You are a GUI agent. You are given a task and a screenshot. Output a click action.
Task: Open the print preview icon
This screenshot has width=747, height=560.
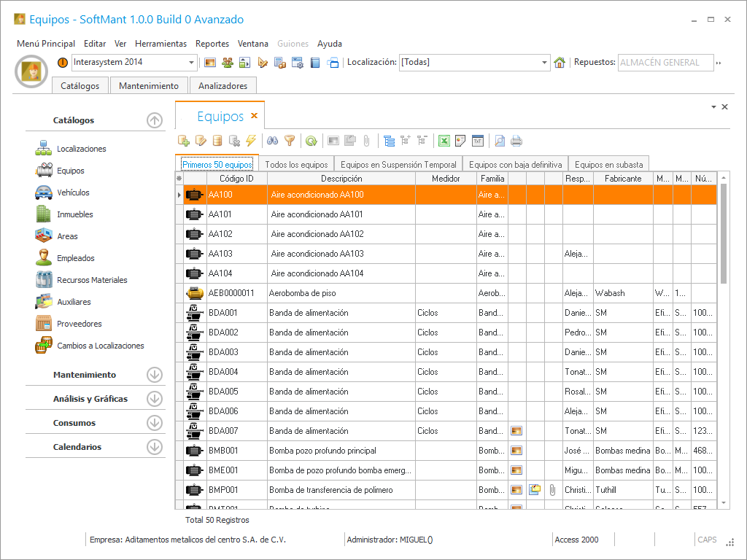click(500, 141)
